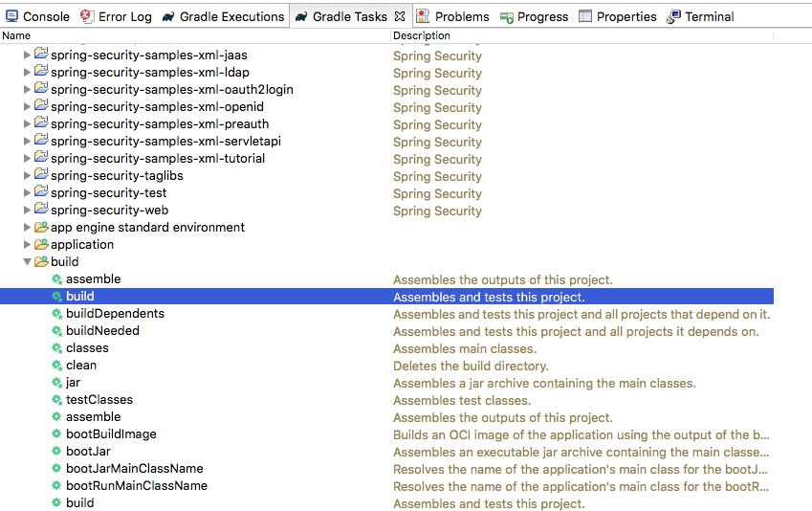Select the testClasses task
Viewport: 812px width, 511px height.
[99, 400]
